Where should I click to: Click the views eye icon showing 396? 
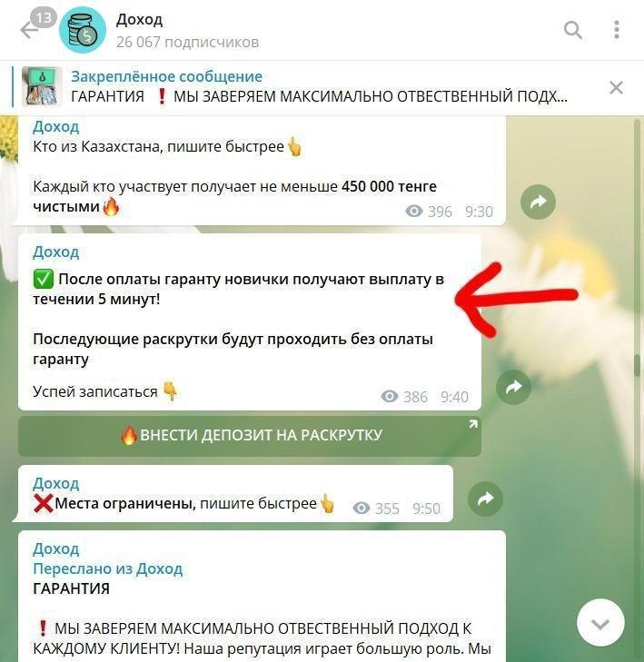click(414, 211)
